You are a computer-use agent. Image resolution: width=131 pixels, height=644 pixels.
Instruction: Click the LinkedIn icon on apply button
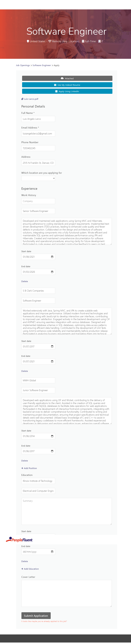[x=56, y=91]
